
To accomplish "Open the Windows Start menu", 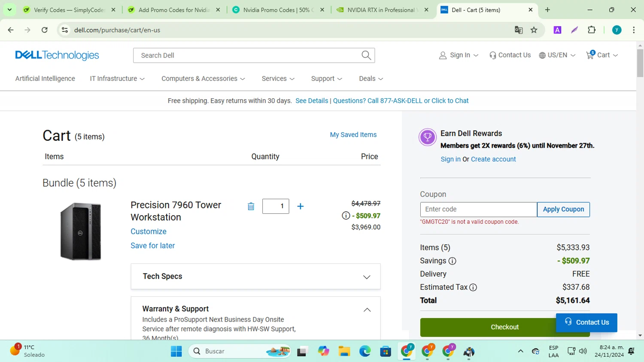I will pyautogui.click(x=176, y=351).
